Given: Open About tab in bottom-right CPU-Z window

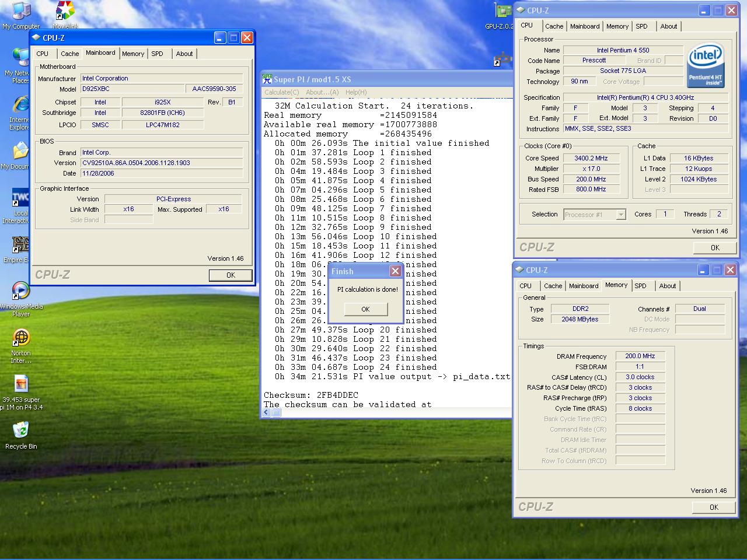Looking at the screenshot, I should click(x=668, y=286).
